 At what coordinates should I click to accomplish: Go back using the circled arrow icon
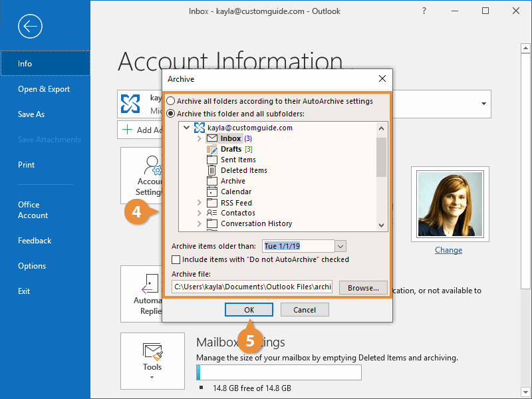30,26
